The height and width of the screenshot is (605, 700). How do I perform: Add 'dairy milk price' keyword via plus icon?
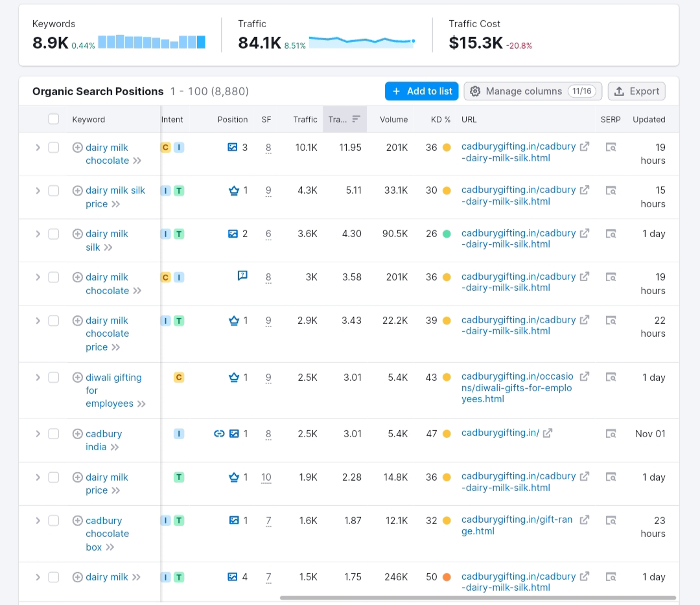[78, 477]
